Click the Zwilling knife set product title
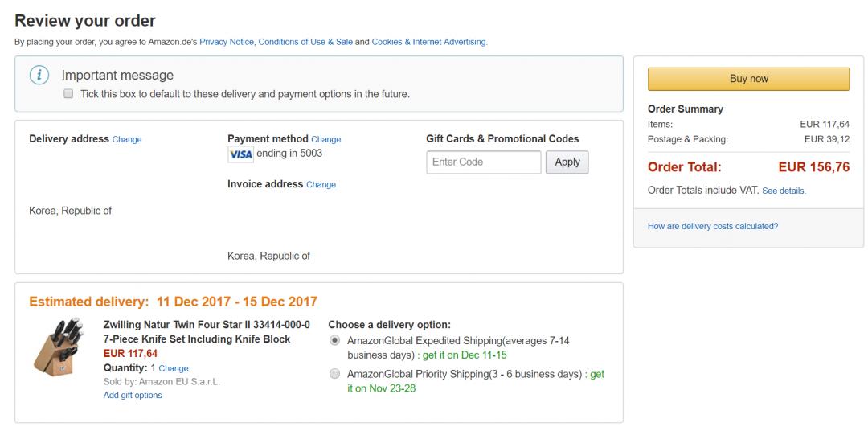 (x=207, y=331)
